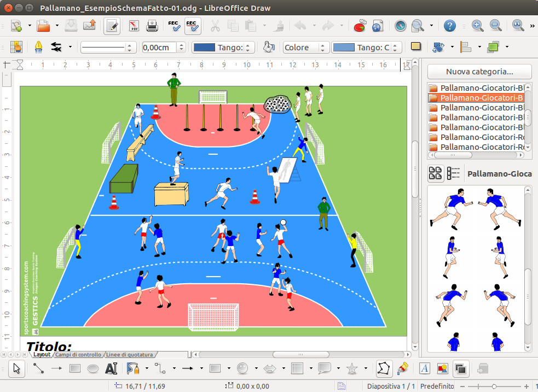Switch to Campi di controllo tab
This screenshot has width=538, height=392.
click(78, 355)
